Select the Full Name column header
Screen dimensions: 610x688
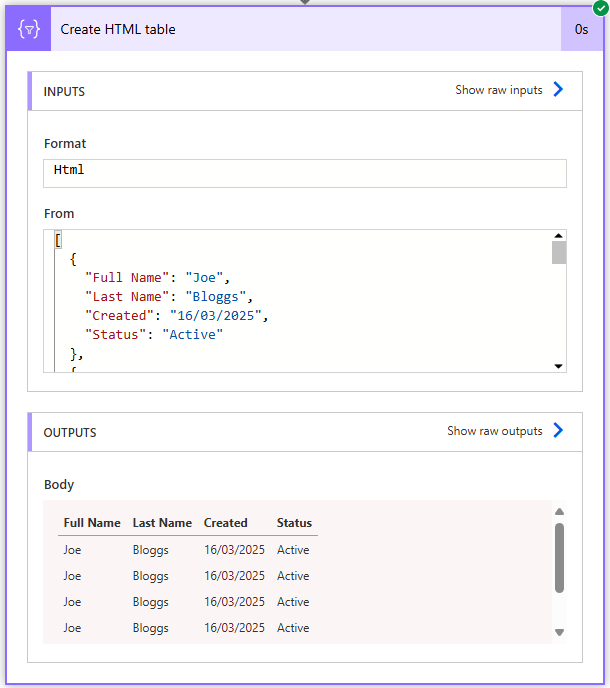click(92, 523)
